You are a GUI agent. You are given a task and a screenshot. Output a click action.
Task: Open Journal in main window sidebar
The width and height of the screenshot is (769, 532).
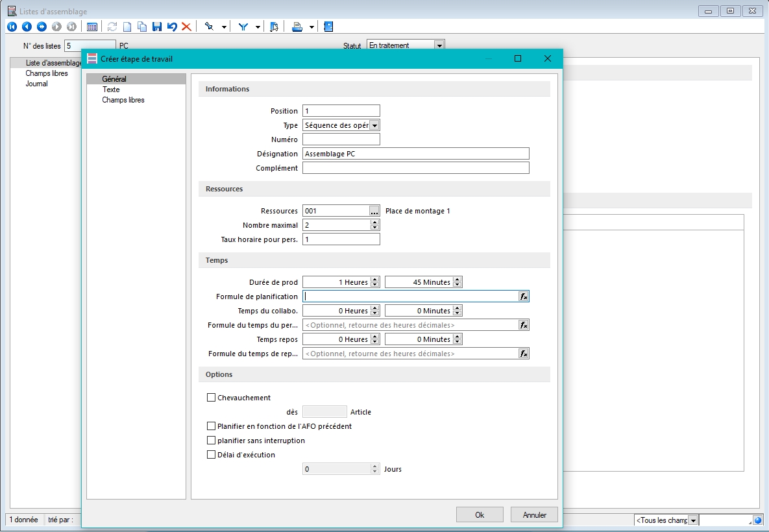[x=37, y=83]
